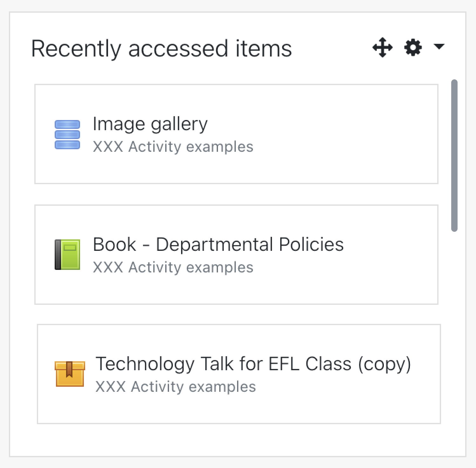Select the Technology Talk card
Viewport: 476px width, 468px height.
[x=239, y=374]
